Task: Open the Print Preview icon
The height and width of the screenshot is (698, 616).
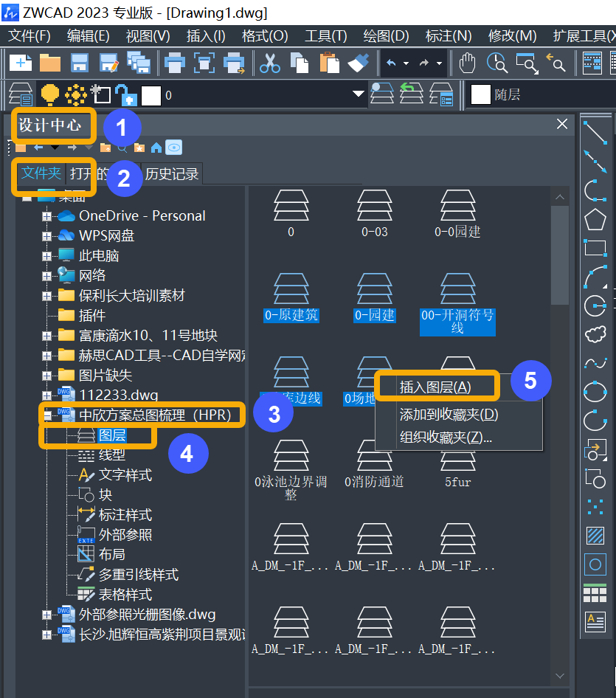Action: point(204,63)
